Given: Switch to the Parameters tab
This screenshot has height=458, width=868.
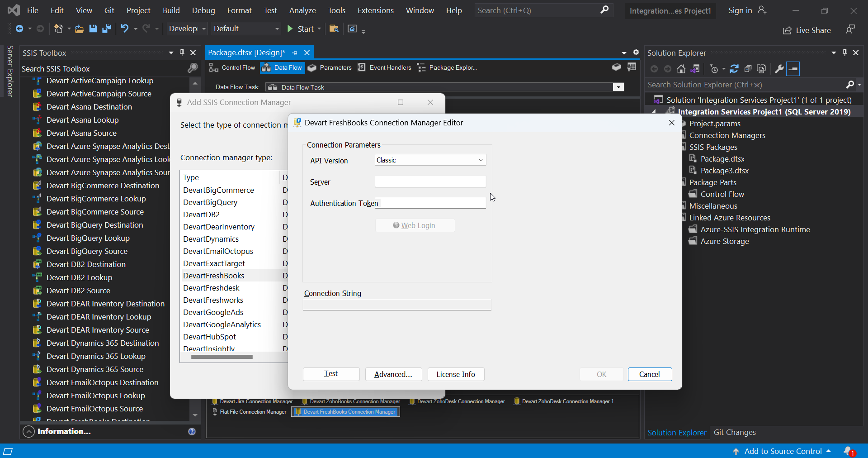Looking at the screenshot, I should point(330,67).
